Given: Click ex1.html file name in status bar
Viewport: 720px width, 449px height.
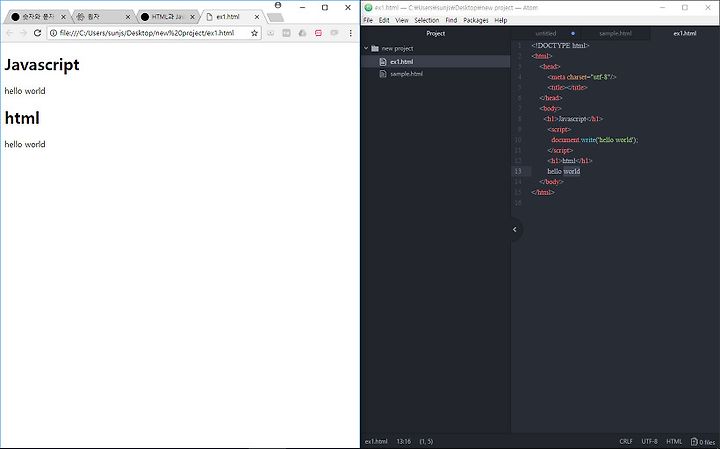Looking at the screenshot, I should click(x=376, y=441).
